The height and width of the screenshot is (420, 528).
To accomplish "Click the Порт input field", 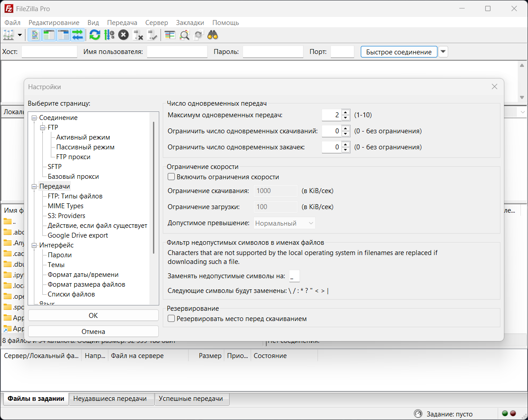I will (x=342, y=52).
